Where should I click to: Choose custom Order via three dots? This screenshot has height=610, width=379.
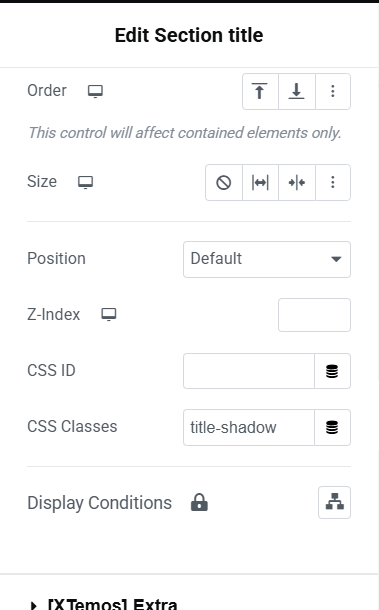pyautogui.click(x=333, y=91)
